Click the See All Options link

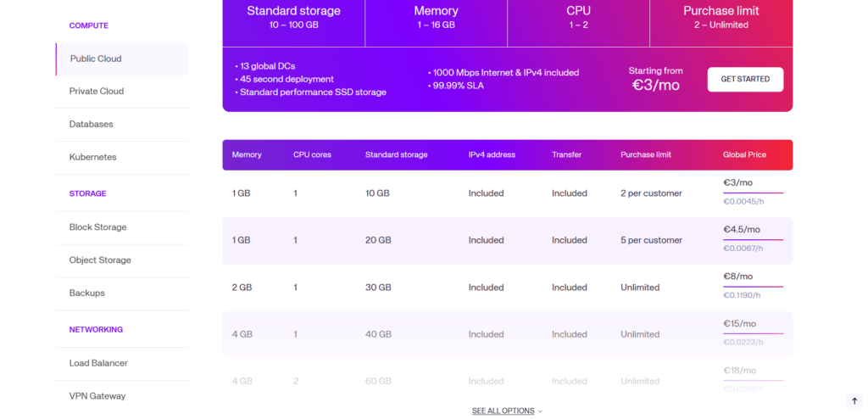[x=503, y=411]
